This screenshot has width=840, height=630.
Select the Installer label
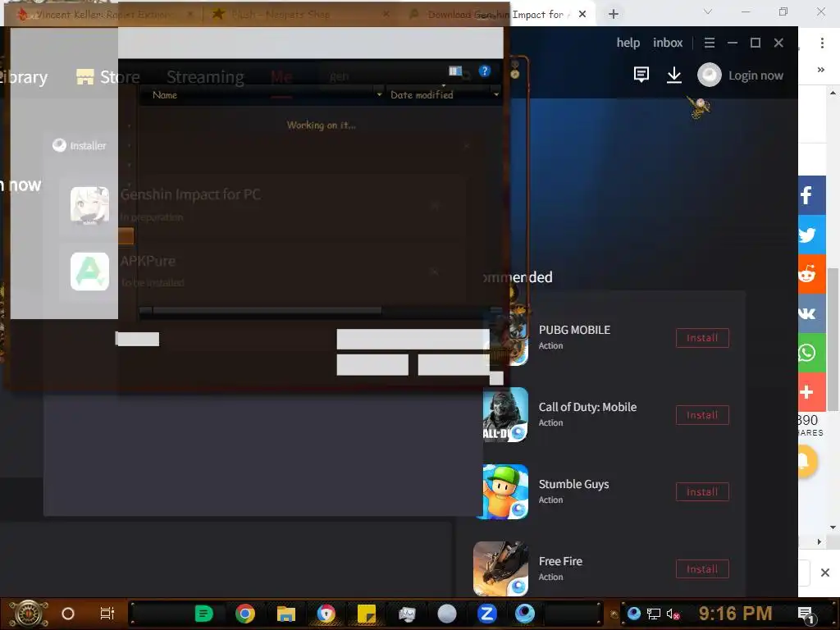click(x=88, y=146)
